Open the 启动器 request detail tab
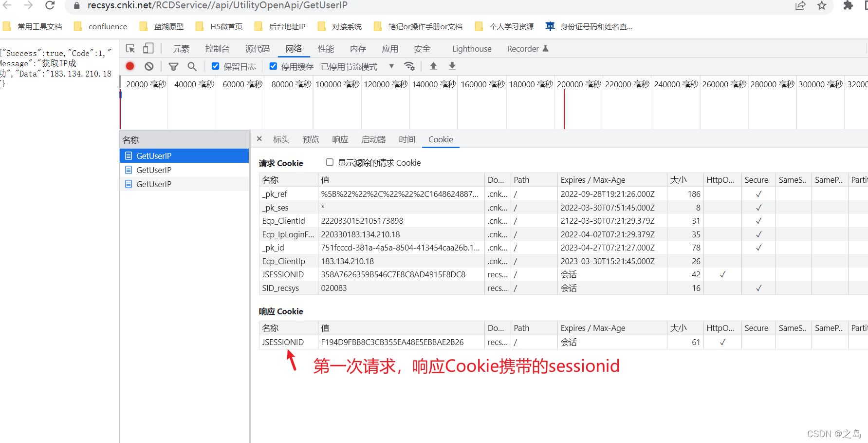This screenshot has height=443, width=868. pyautogui.click(x=373, y=139)
